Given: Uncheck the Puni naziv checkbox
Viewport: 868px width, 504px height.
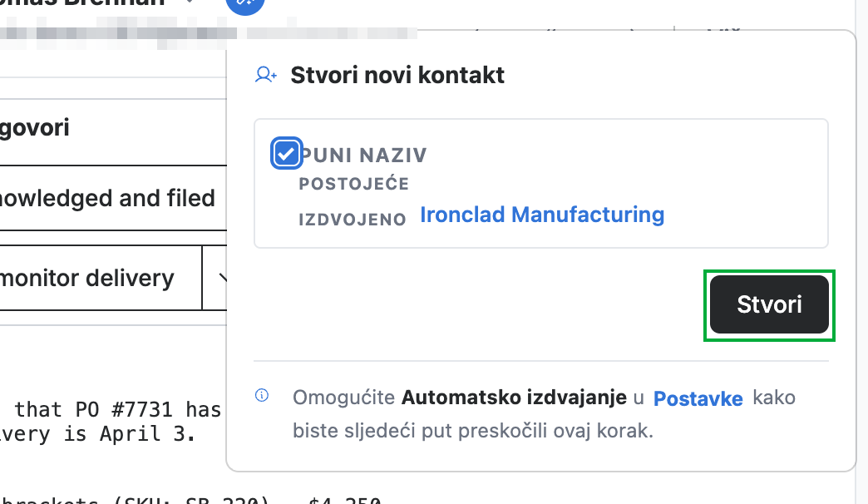Looking at the screenshot, I should (x=286, y=153).
